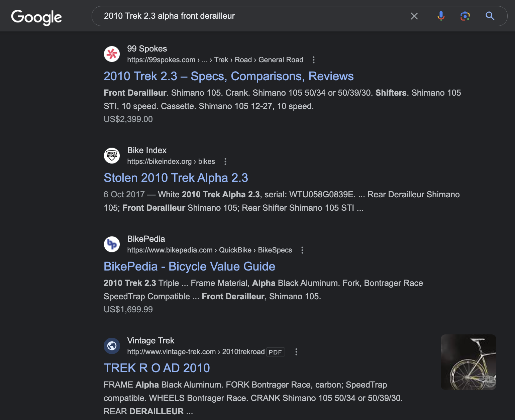The height and width of the screenshot is (420, 515).
Task: Click the BikePedia site favicon
Action: [x=112, y=244]
